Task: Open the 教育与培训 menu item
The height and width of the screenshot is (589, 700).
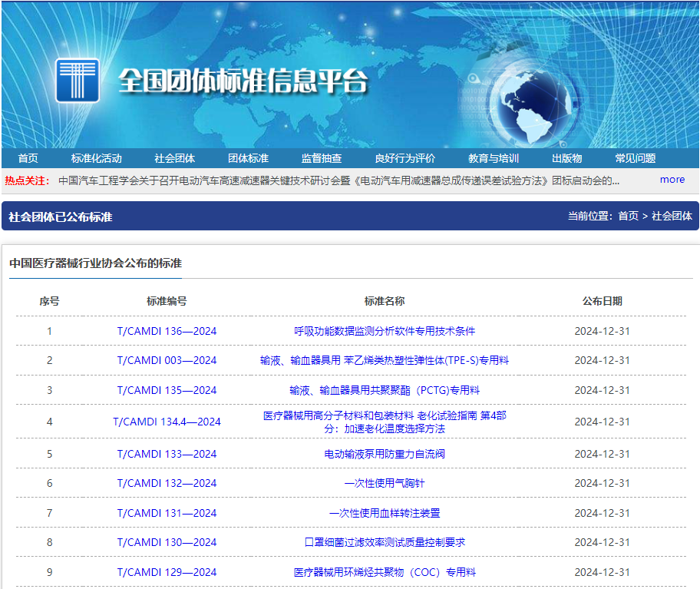Action: pyautogui.click(x=496, y=158)
